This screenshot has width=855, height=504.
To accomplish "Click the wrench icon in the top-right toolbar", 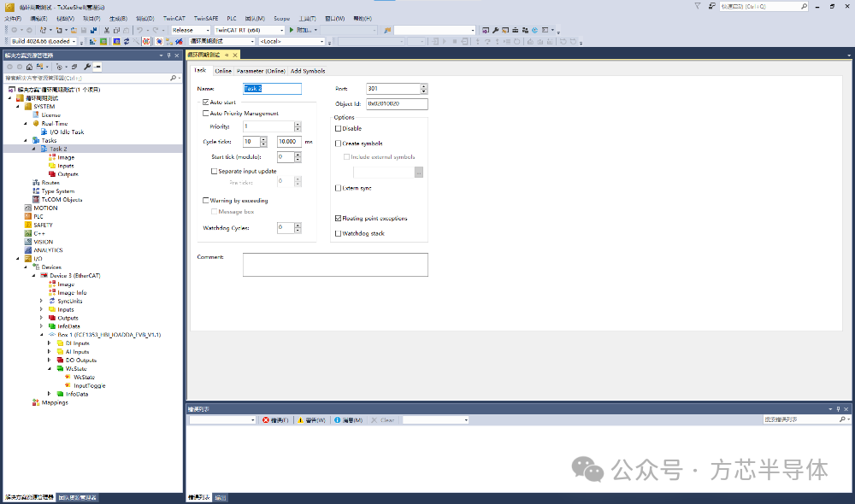I will point(495,30).
